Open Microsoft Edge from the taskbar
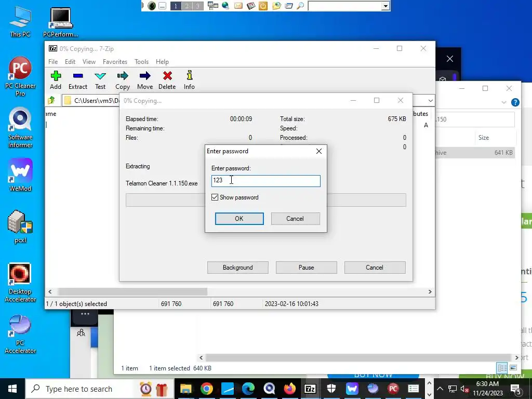Image resolution: width=532 pixels, height=399 pixels. (248, 389)
